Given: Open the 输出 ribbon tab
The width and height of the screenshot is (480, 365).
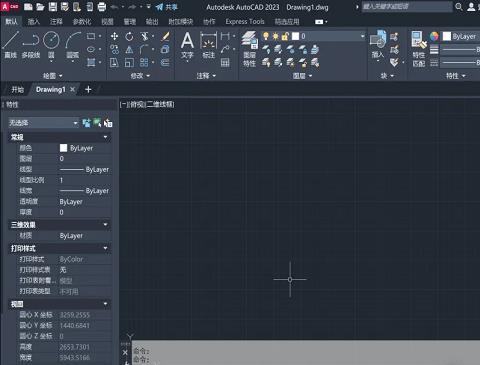Looking at the screenshot, I should 152,22.
